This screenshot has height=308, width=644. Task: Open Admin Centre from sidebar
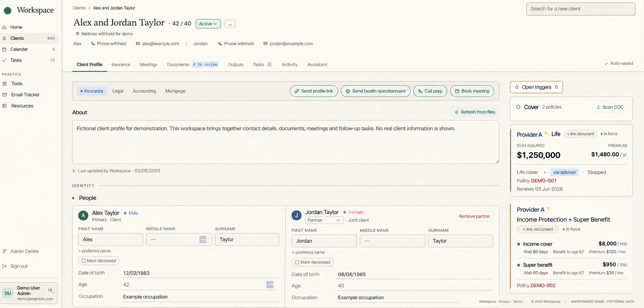25,251
